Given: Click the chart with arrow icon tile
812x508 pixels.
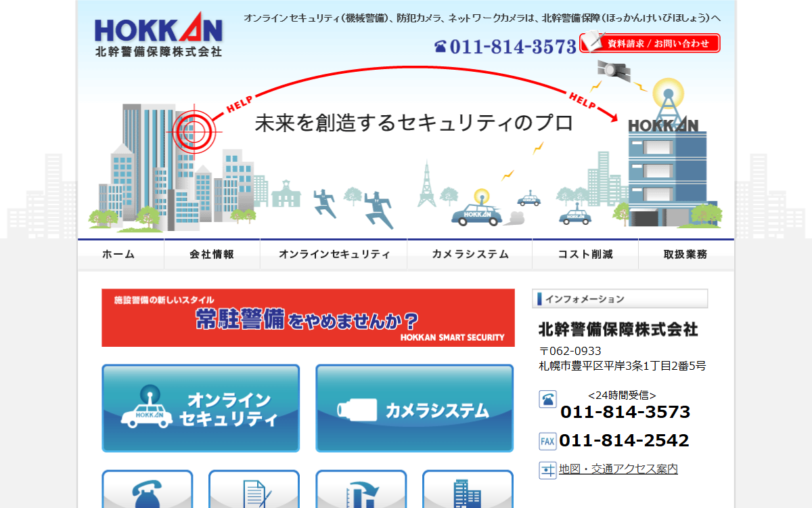Looking at the screenshot, I should [361, 489].
